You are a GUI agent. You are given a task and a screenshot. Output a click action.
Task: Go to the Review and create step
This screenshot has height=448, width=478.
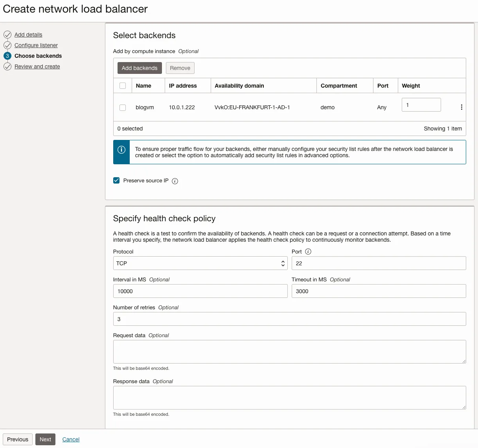(x=37, y=66)
